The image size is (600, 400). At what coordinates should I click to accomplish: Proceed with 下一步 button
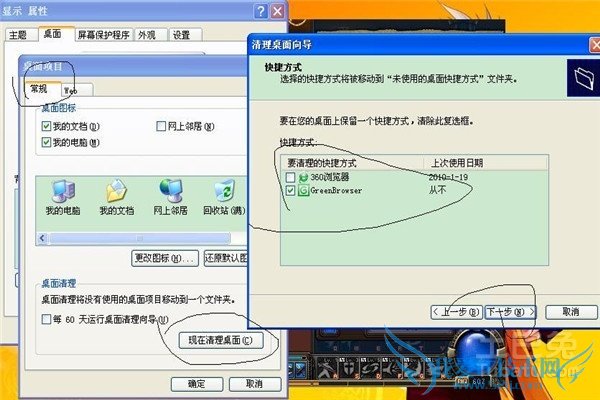pos(510,312)
